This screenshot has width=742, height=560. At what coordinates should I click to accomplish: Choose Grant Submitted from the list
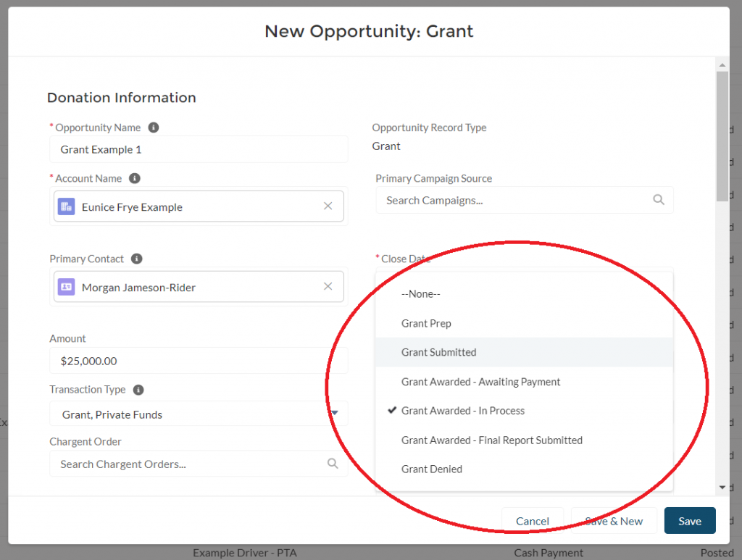438,352
